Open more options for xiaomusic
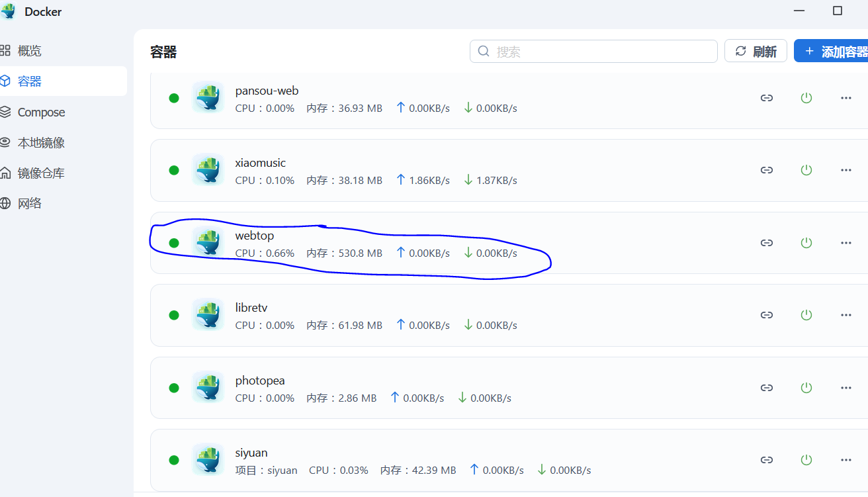The height and width of the screenshot is (497, 868). 846,170
